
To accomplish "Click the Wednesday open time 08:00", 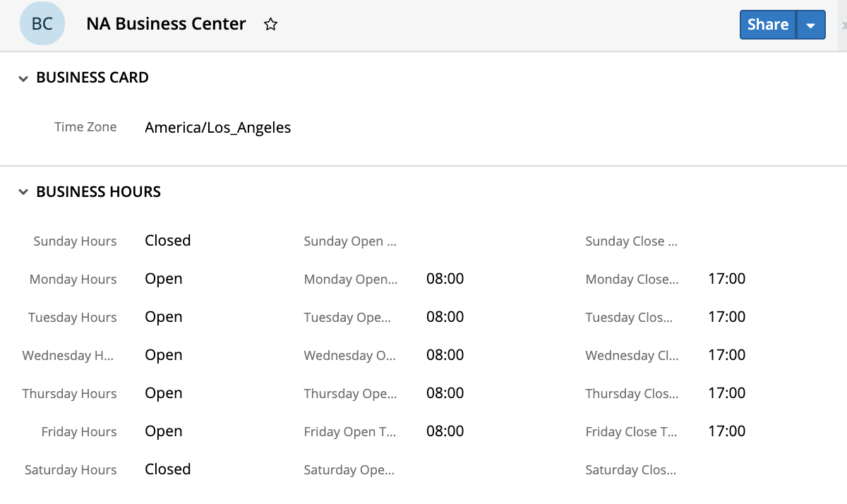I will pyautogui.click(x=445, y=355).
